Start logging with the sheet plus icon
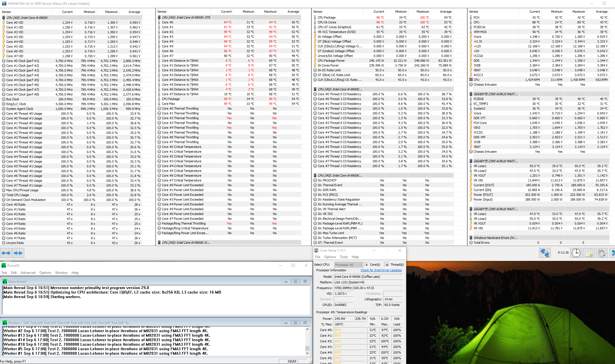615x364 pixels. [589, 253]
